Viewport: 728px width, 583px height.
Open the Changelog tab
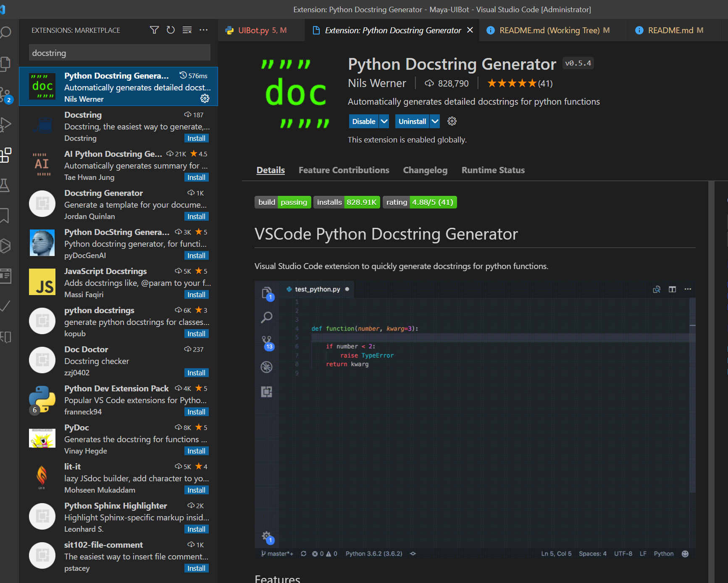[x=425, y=170]
